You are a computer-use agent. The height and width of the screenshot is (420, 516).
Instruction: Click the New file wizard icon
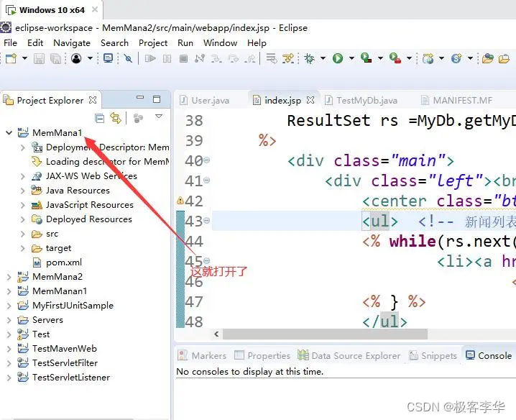click(x=11, y=58)
